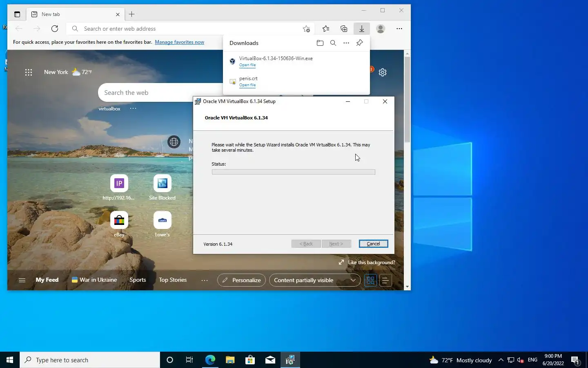Viewport: 588px width, 368px height.
Task: Click Manage favorites now link
Action: coord(179,42)
